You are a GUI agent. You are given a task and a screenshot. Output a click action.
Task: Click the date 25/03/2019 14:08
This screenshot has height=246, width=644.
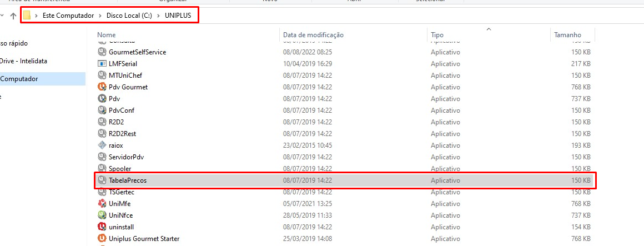(x=307, y=238)
